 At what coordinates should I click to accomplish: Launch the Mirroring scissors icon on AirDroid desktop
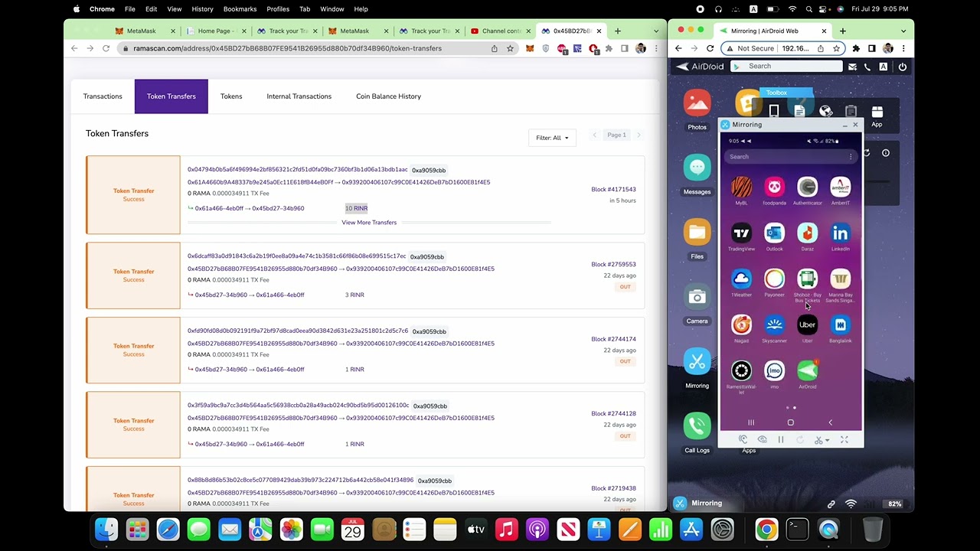click(697, 361)
